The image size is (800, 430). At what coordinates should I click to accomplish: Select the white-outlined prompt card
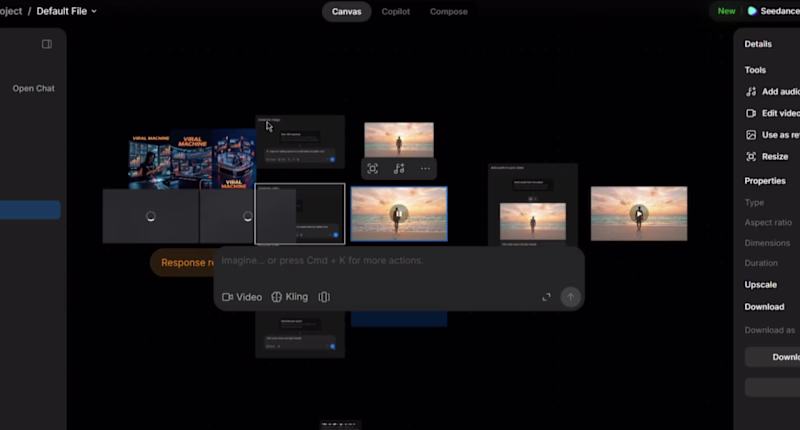[299, 214]
